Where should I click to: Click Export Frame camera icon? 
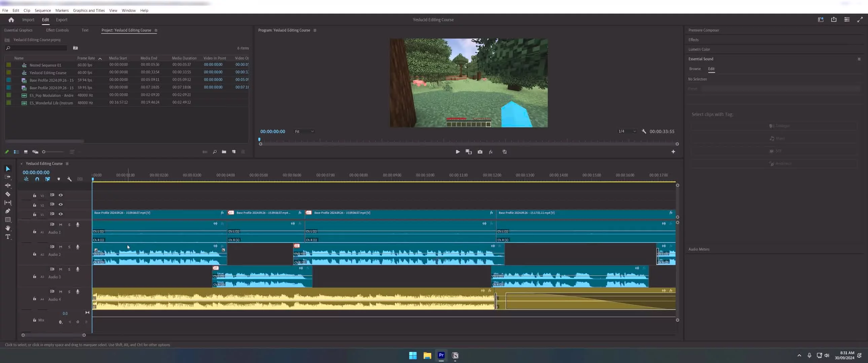(480, 152)
